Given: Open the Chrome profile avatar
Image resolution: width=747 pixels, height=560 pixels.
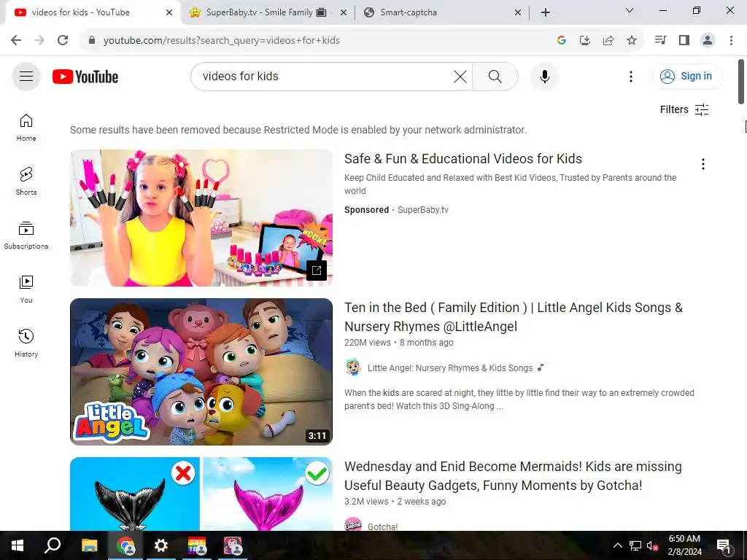Looking at the screenshot, I should tap(708, 41).
